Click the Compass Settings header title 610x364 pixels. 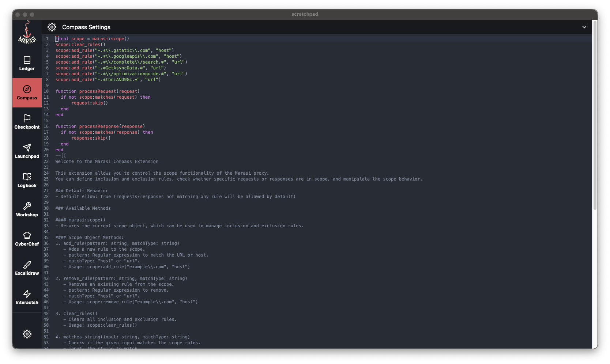86,27
